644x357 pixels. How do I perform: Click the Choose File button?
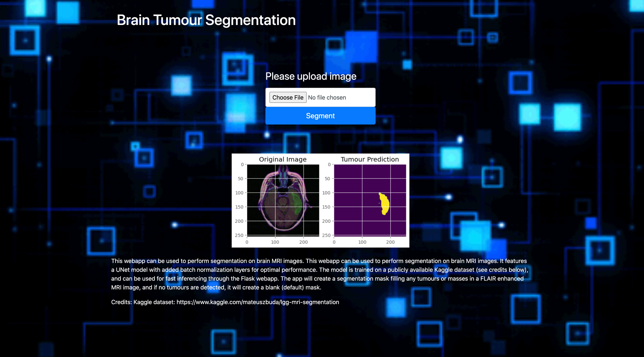(x=288, y=98)
